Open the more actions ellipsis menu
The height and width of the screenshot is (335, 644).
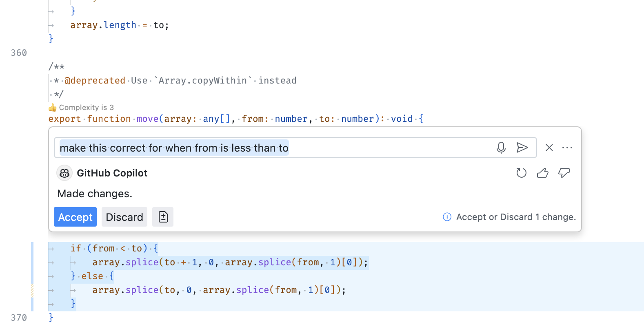point(567,148)
